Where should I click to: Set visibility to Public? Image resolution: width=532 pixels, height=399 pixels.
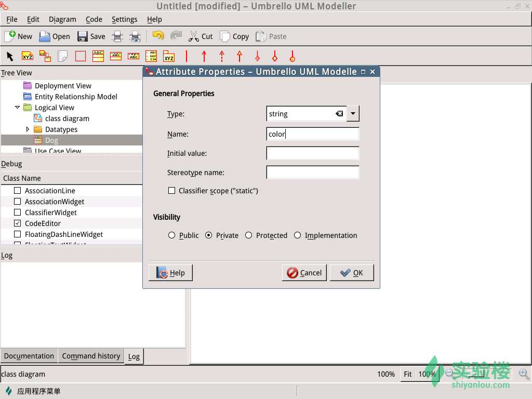(171, 235)
